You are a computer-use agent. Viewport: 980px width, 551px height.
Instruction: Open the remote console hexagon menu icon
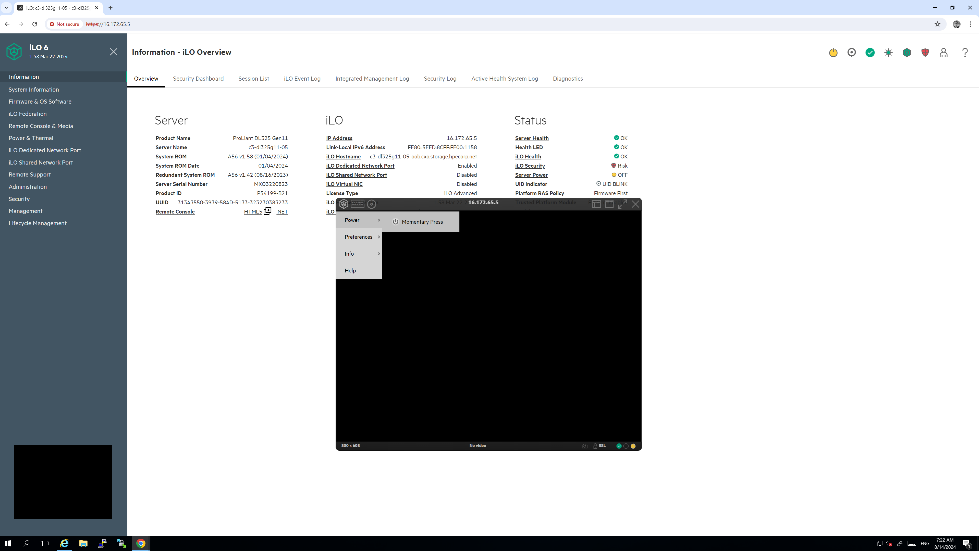(344, 204)
